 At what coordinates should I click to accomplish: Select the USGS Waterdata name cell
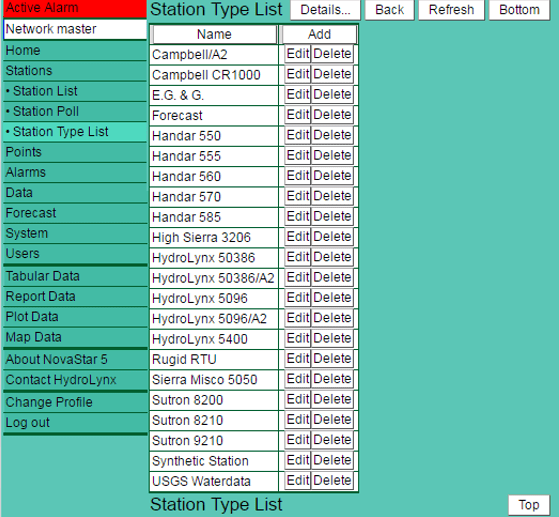214,481
